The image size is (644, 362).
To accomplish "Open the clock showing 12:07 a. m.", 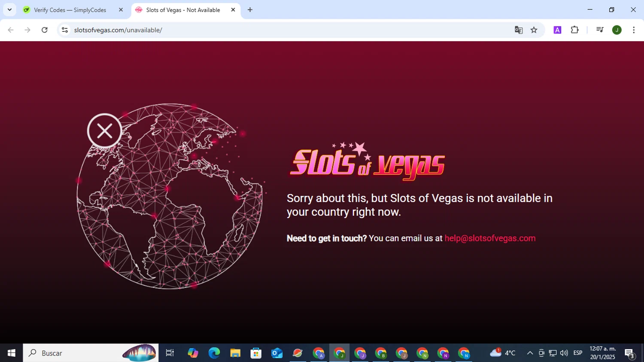I will [602, 353].
